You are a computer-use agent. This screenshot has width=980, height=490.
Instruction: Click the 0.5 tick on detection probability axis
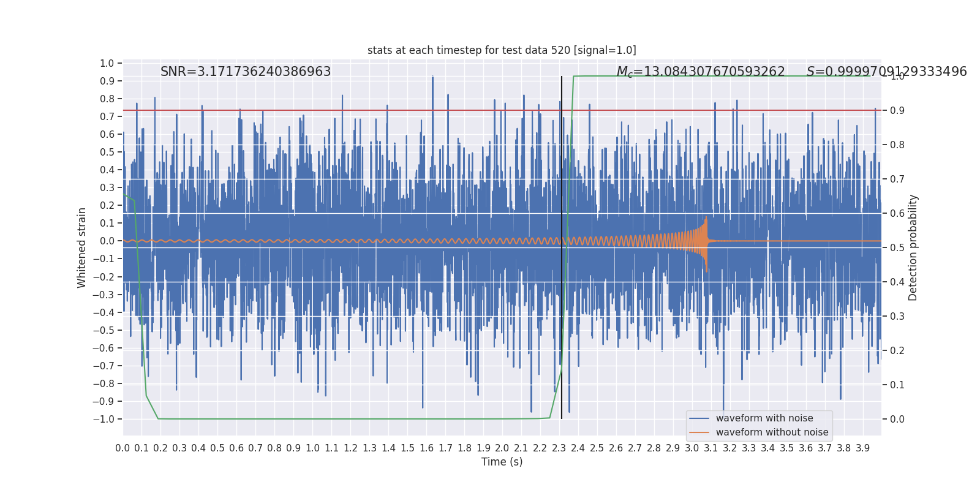(x=897, y=248)
